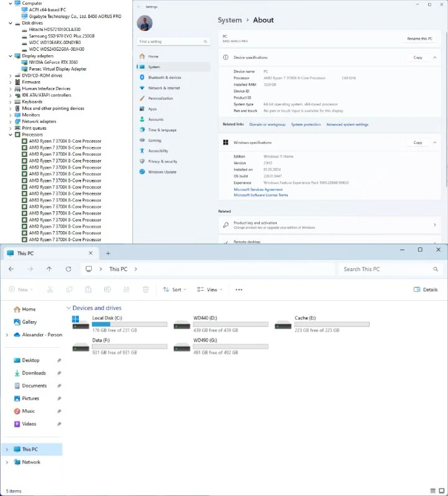448x496 pixels.
Task: Click the Cut icon in Explorer toolbar
Action: tap(50, 290)
